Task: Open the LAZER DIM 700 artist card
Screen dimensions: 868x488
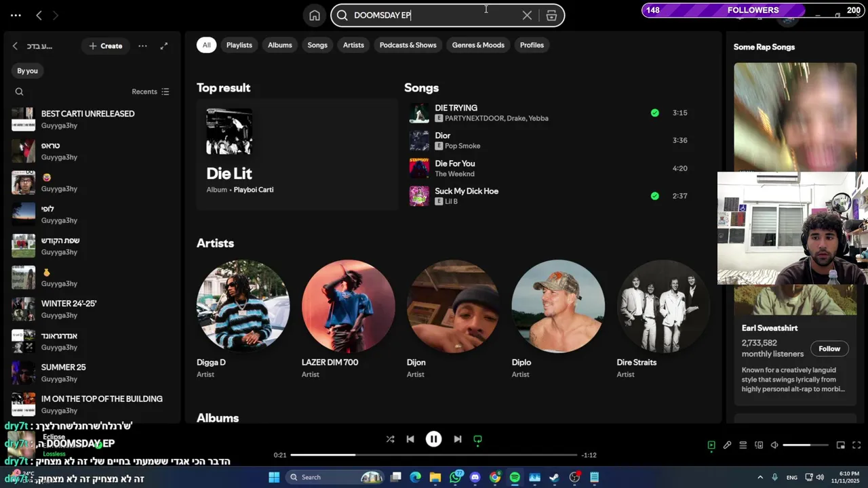Action: [349, 319]
